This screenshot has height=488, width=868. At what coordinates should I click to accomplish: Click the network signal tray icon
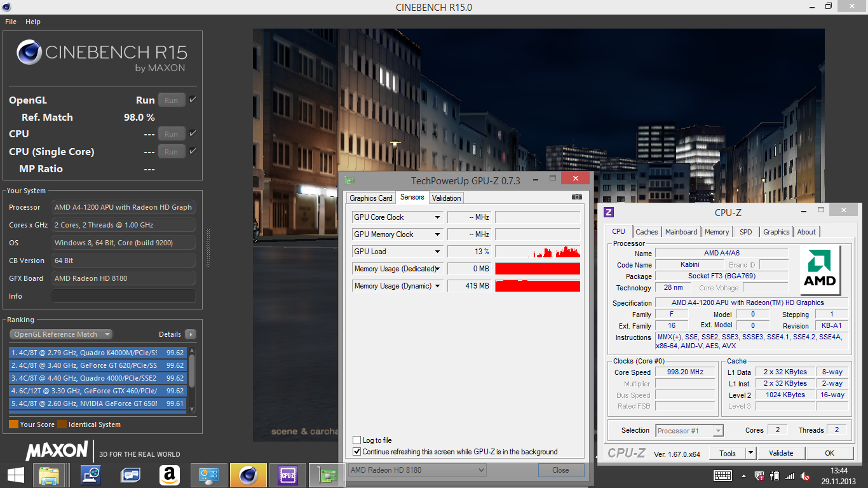pos(790,475)
